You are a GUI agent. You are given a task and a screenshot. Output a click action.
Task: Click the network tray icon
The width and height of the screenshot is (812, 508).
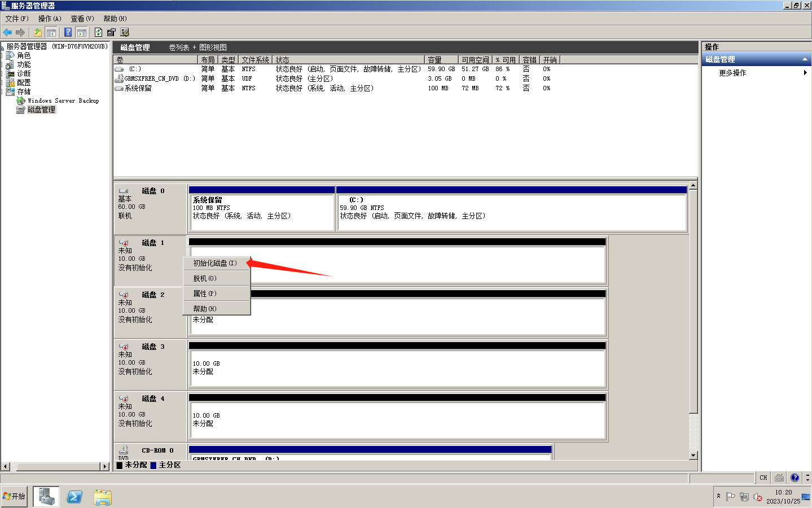pyautogui.click(x=744, y=497)
